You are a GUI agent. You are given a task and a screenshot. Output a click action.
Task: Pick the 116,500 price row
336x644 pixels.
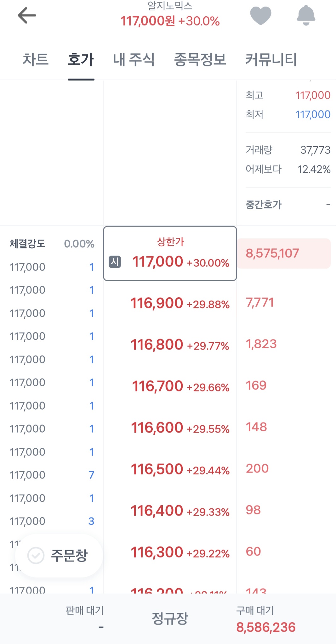click(170, 469)
